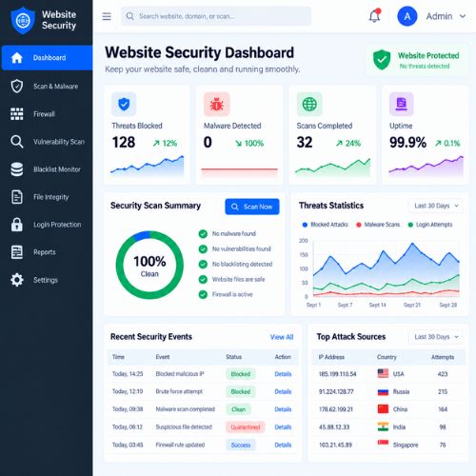Click the 100% Clean donut progress ring
Screen dimensions: 476x476
coord(149,265)
